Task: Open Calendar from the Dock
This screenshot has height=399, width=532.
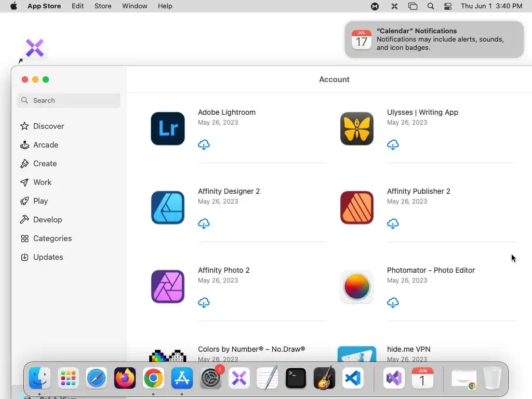Action: click(422, 378)
